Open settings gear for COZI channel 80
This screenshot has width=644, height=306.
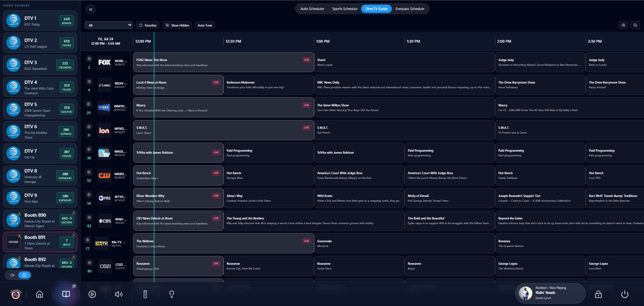pos(89,263)
